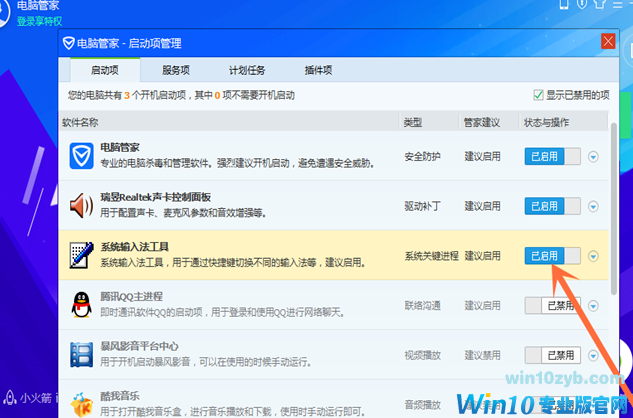Screen dimensions: 633x418
Task: Switch to the 服务项 tab
Action: pos(176,70)
